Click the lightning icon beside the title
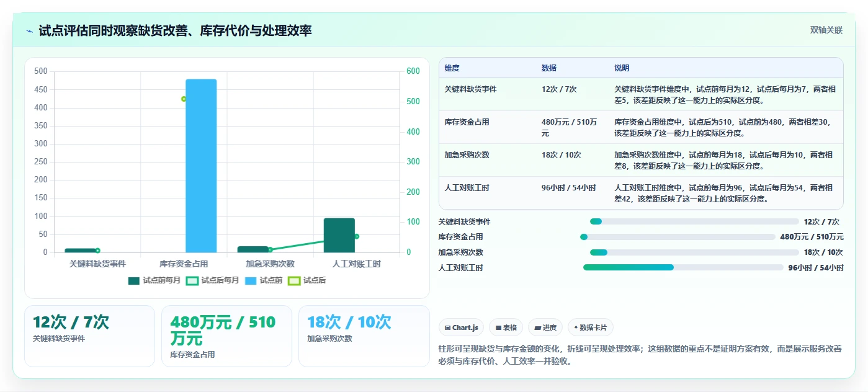Image resolution: width=868 pixels, height=392 pixels. pyautogui.click(x=30, y=30)
